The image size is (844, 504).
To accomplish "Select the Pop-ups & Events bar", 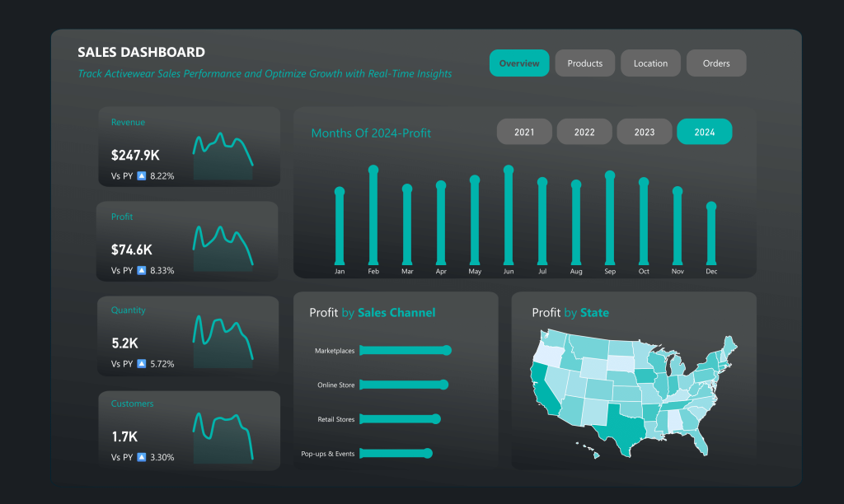I will [394, 453].
